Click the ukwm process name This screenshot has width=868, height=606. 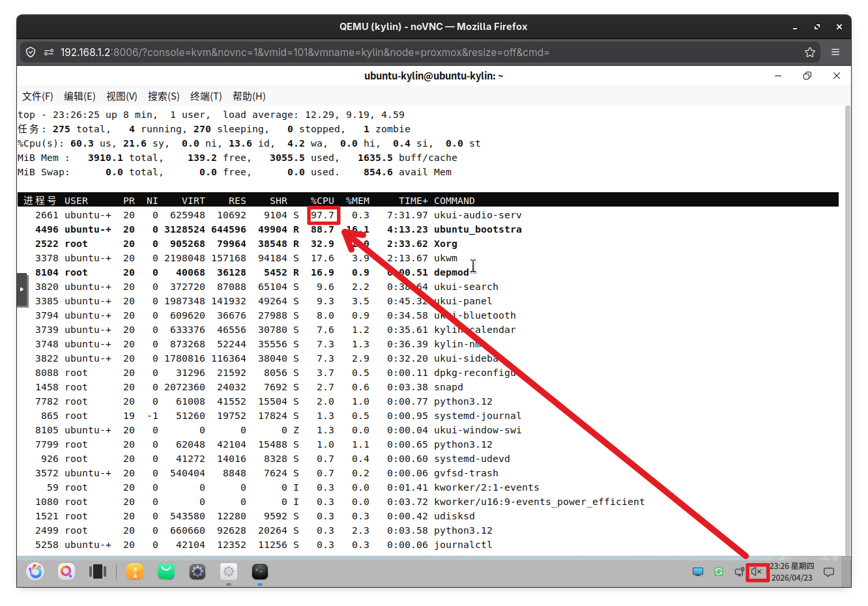[x=446, y=258]
